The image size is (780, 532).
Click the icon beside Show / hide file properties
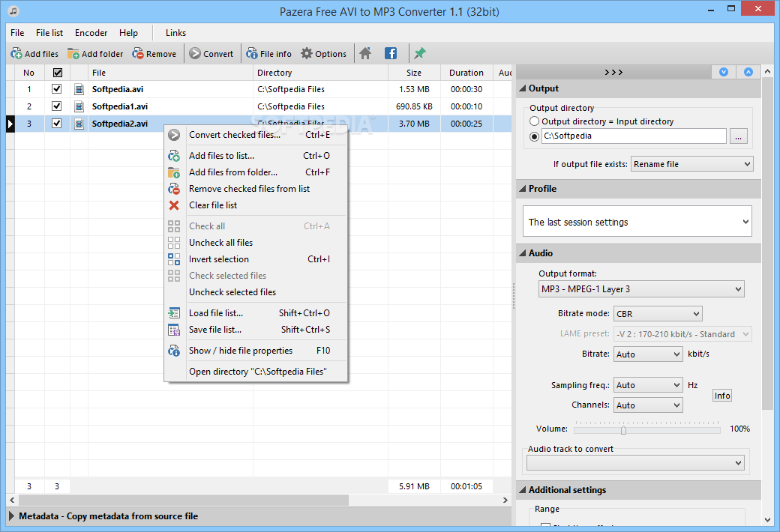click(173, 351)
